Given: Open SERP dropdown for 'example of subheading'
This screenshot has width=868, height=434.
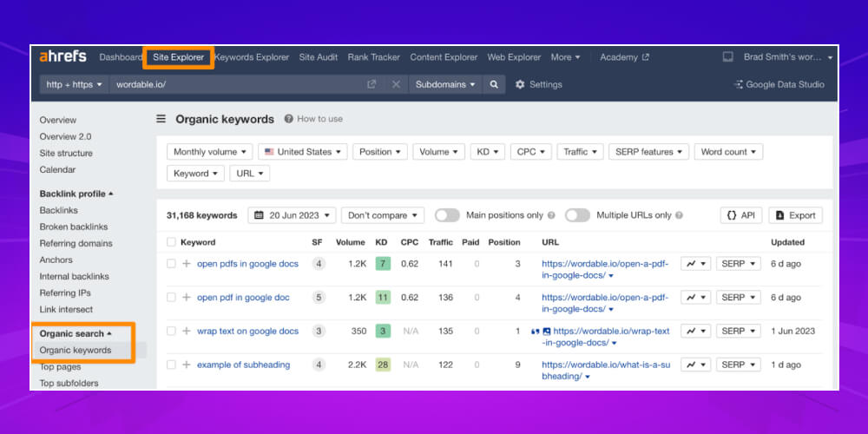Looking at the screenshot, I should tap(739, 365).
